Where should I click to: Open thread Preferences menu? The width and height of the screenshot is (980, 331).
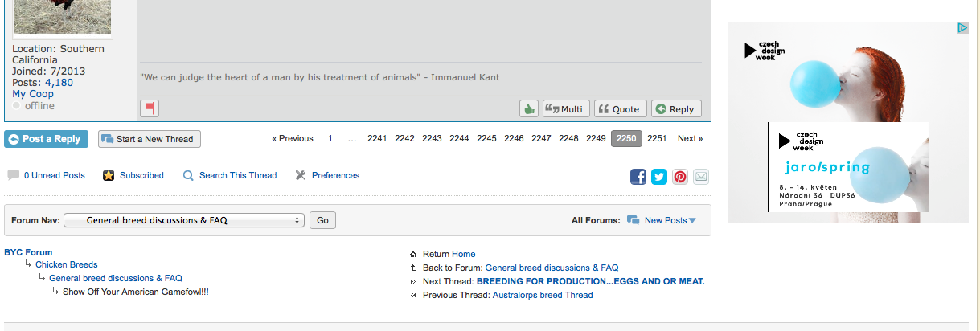pyautogui.click(x=335, y=175)
